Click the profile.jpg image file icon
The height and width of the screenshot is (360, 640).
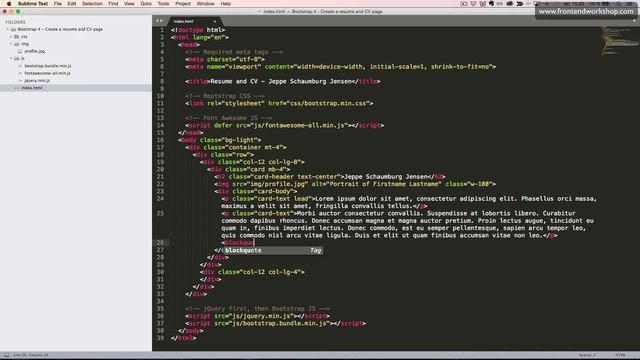(x=20, y=51)
